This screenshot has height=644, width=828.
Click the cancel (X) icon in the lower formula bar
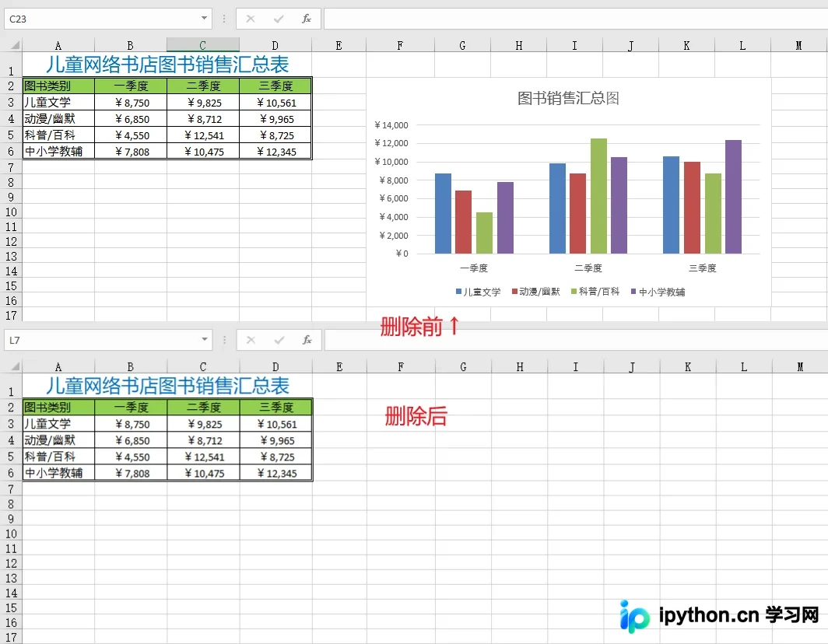251,340
